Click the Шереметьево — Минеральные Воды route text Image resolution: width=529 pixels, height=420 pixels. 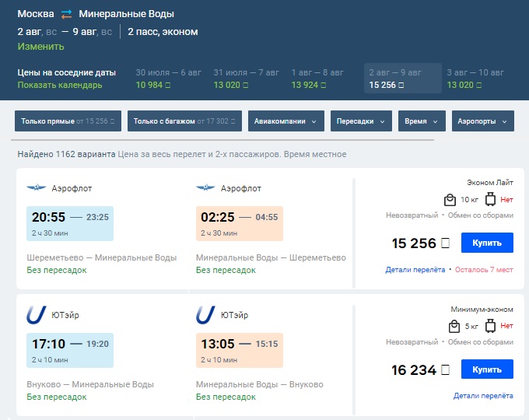102,257
